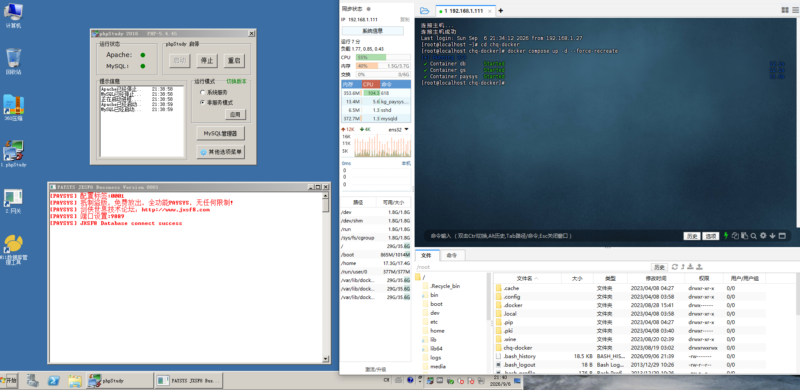Click the swap usage progress bar

pyautogui.click(x=383, y=74)
